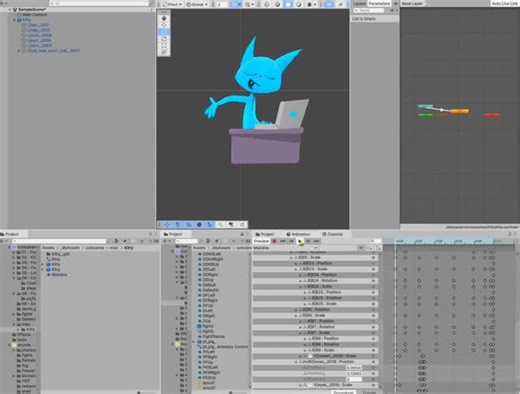This screenshot has width=520, height=394.
Task: Select the Scale tool in the scene overlay
Action: click(164, 39)
